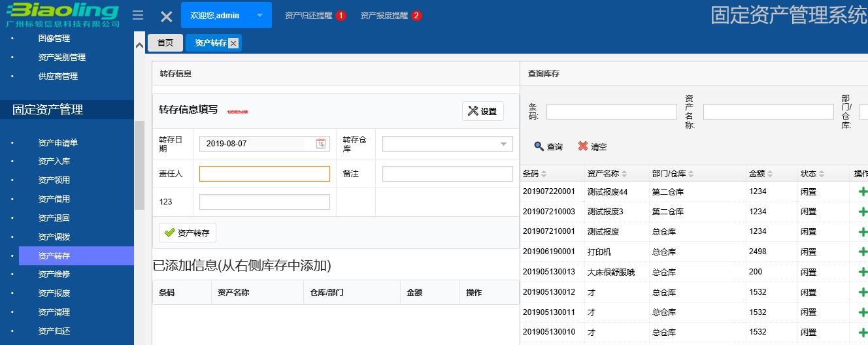Click the 资产报废提醒 notification badge

pyautogui.click(x=416, y=16)
